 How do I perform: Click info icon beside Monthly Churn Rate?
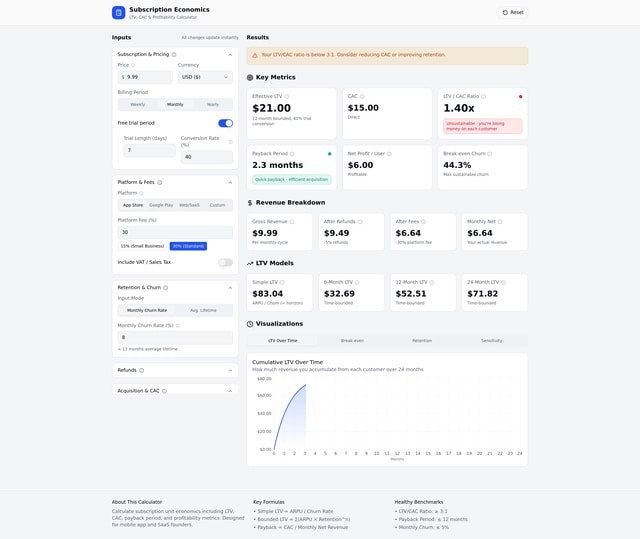click(178, 326)
